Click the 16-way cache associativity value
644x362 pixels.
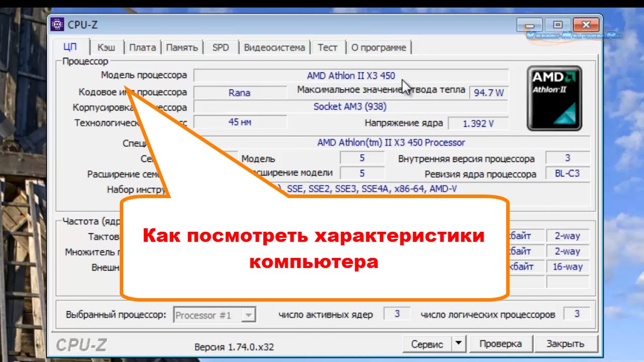568,266
